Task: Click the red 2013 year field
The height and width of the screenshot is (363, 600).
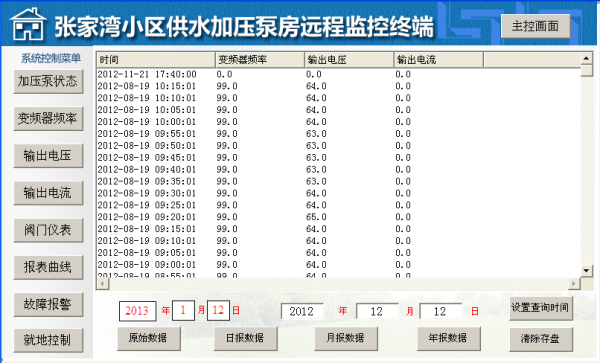Action: (137, 311)
